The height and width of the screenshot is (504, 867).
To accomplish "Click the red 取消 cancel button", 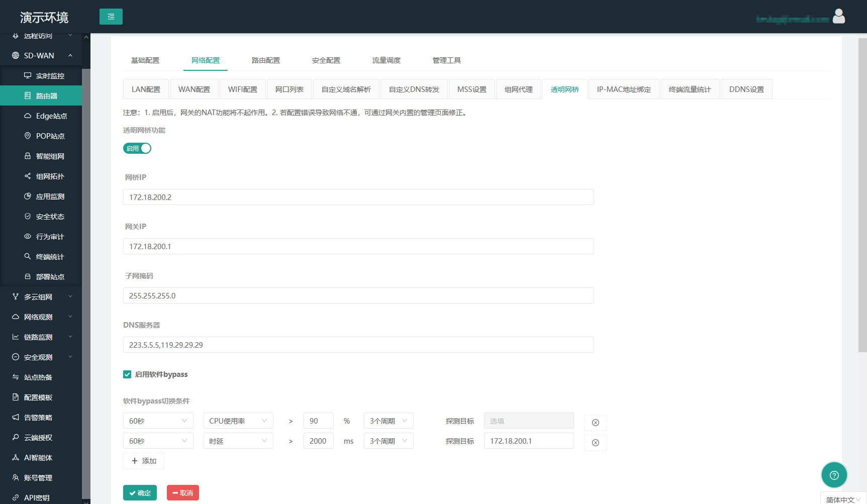I will (x=183, y=493).
